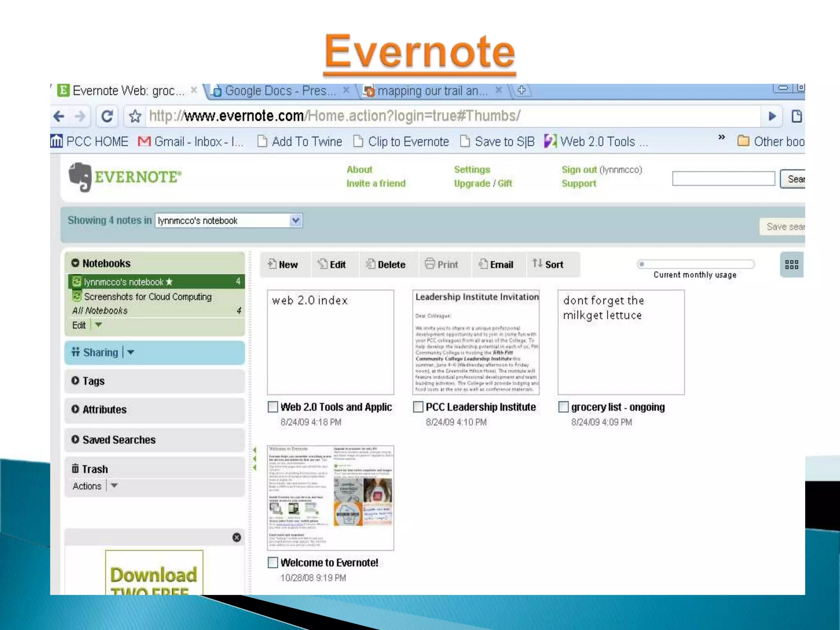This screenshot has height=630, width=840.
Task: Select lynnmcco's notebook in sidebar
Action: point(156,282)
